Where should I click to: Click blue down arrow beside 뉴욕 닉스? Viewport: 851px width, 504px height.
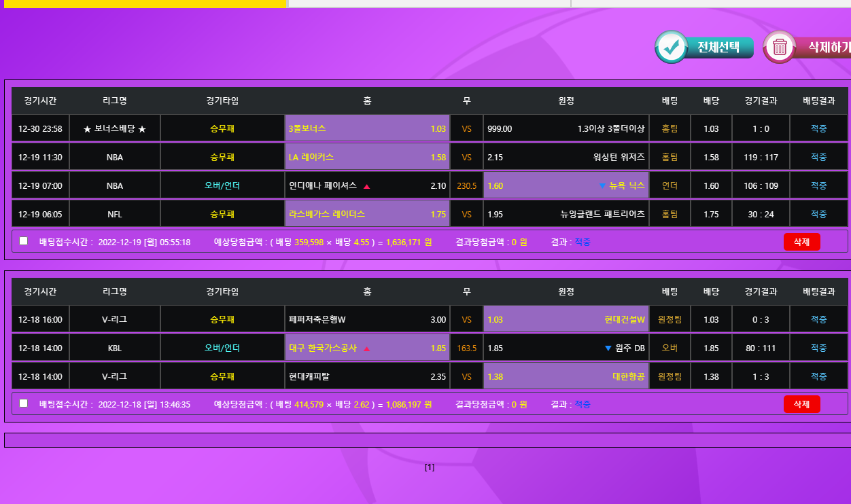(x=602, y=185)
